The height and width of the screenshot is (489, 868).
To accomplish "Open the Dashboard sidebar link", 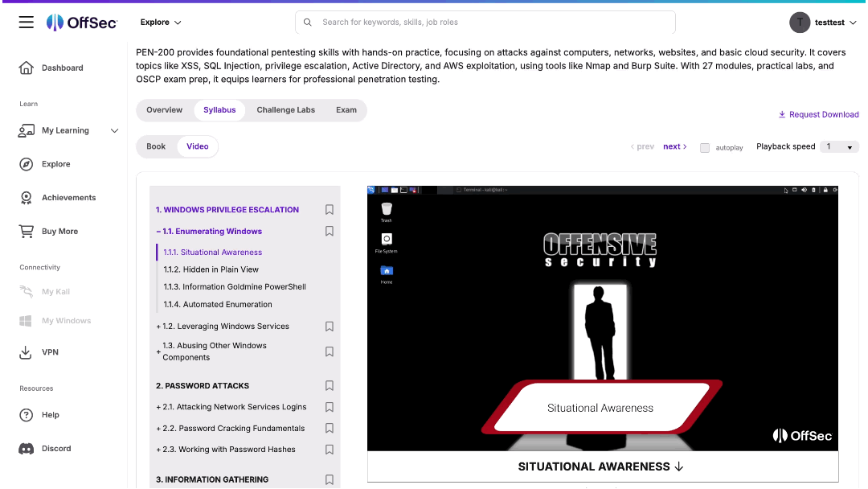I will 63,68.
